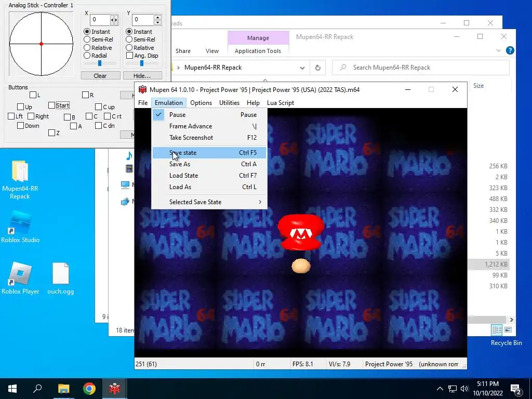Adjust the X sensitivity slider
This screenshot has height=399, width=532.
(100, 63)
